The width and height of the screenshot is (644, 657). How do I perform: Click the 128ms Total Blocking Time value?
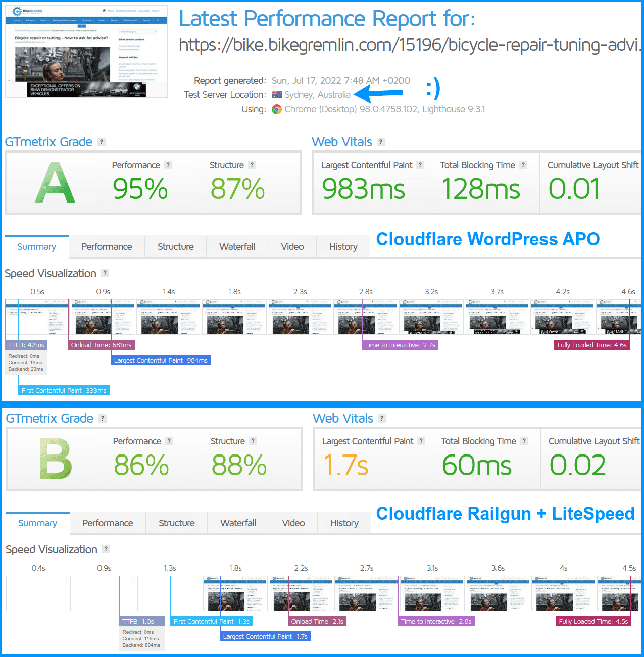pyautogui.click(x=481, y=189)
